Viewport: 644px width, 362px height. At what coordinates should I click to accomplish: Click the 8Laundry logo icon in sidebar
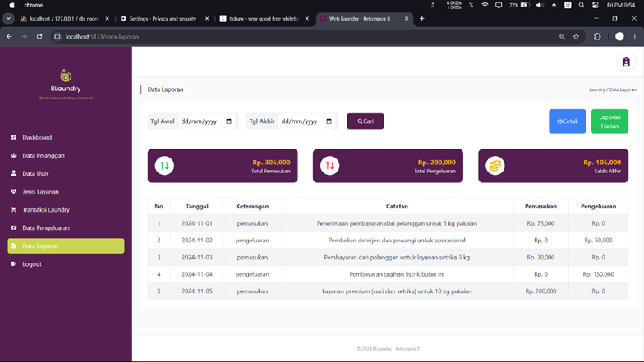(x=66, y=76)
